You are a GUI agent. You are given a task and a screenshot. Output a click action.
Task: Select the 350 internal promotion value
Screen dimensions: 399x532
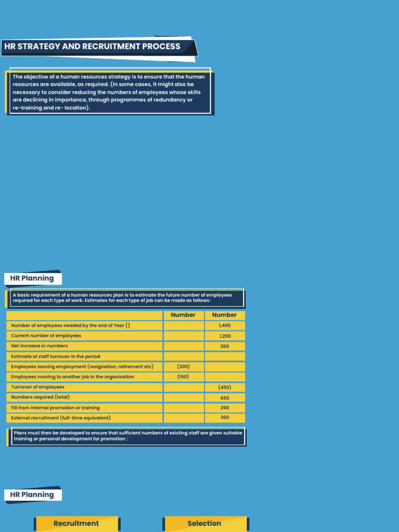[x=224, y=407]
